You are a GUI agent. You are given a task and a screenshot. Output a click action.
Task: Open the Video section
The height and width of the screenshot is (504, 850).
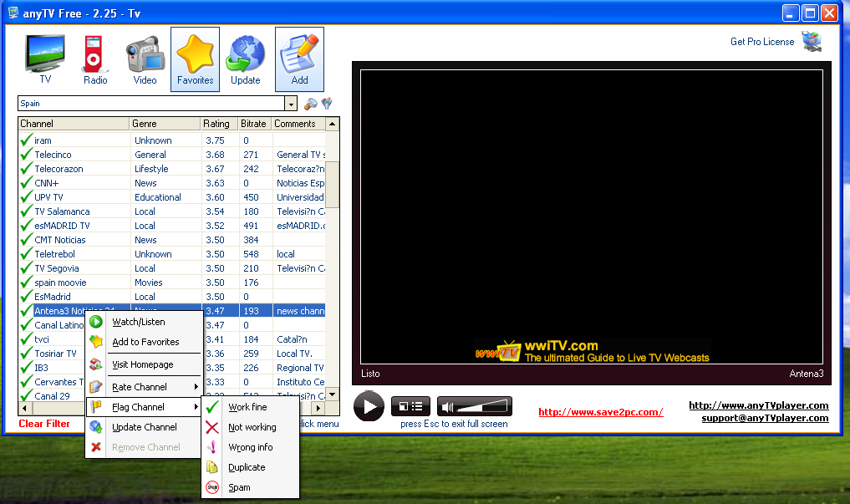point(145,59)
